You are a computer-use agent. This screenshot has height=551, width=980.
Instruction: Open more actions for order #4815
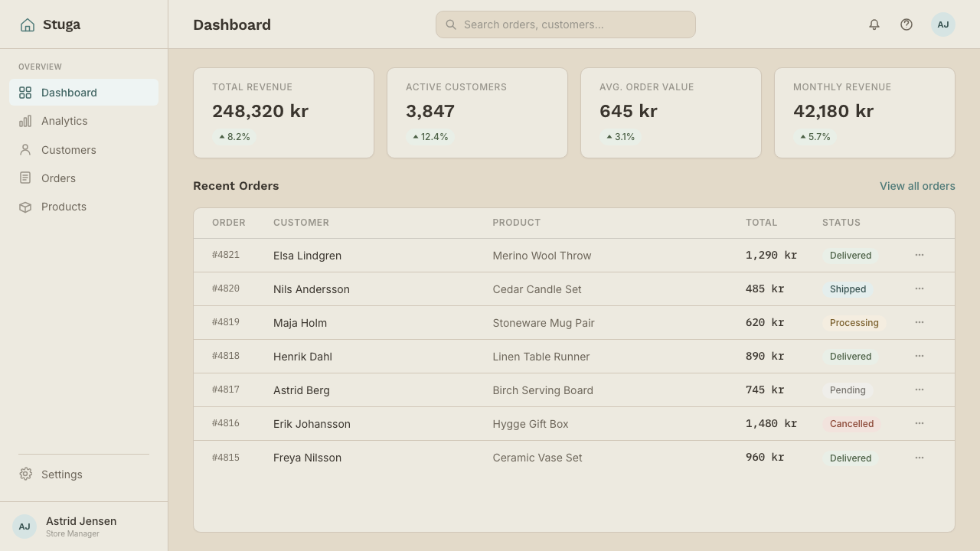coord(920,458)
